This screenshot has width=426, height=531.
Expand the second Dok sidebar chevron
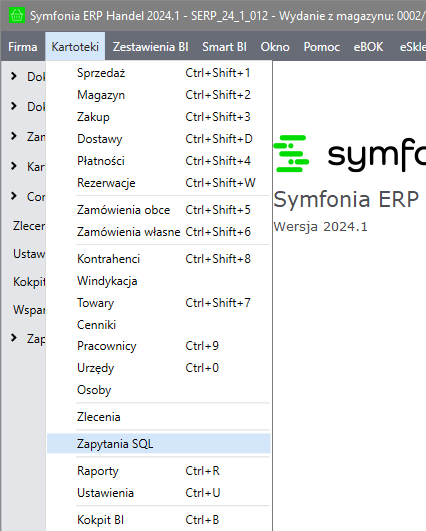point(14,106)
